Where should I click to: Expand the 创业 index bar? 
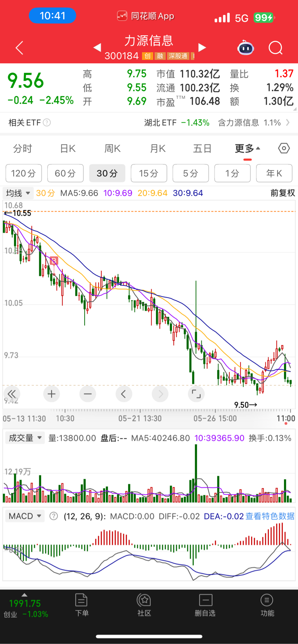[25, 607]
